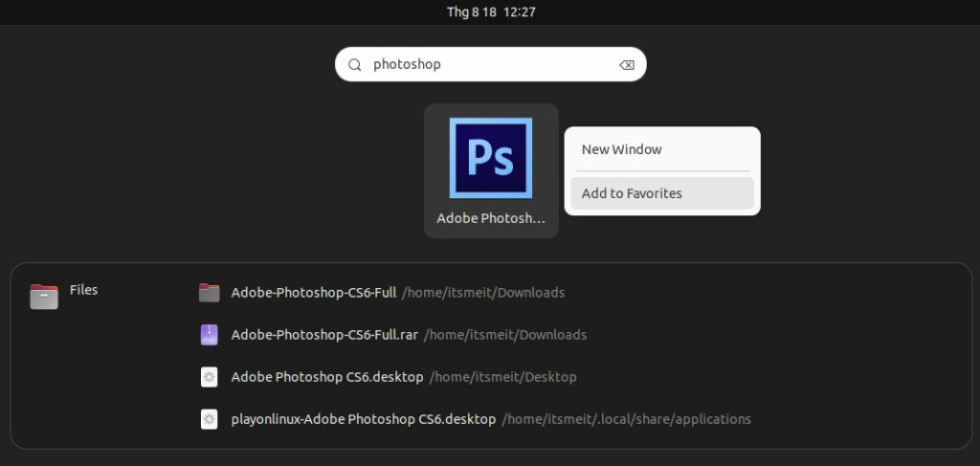Open playonlinux-Adobe Photoshop CS6.desktop result
This screenshot has height=466, width=980.
364,419
